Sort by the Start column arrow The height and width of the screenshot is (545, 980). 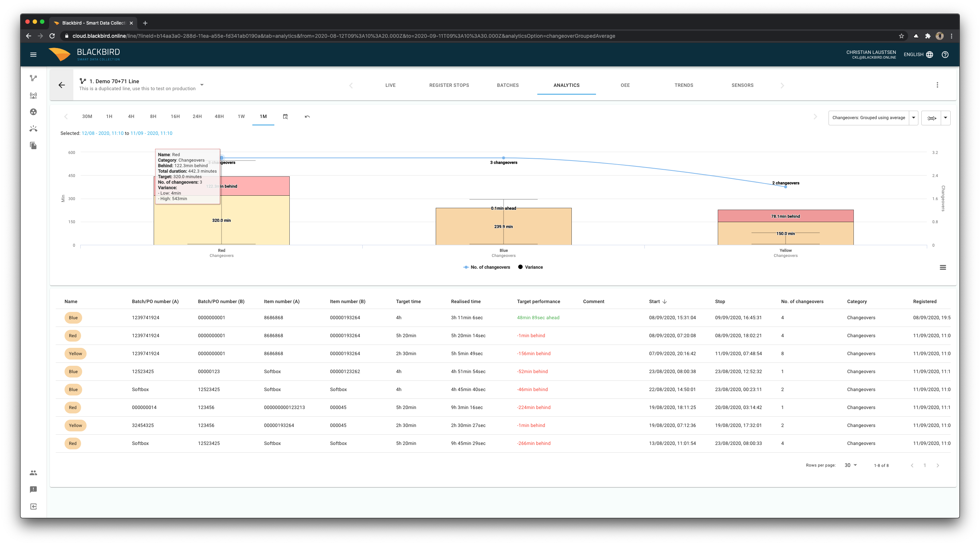coord(665,301)
